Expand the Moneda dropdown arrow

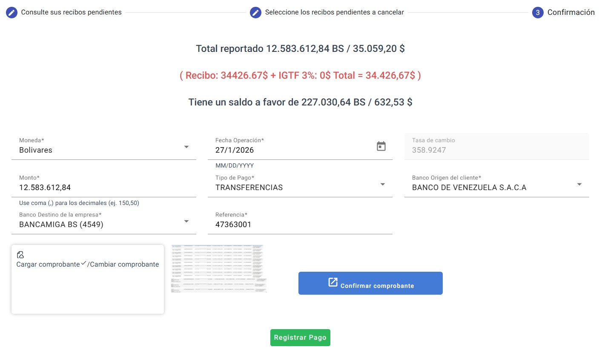(x=186, y=147)
